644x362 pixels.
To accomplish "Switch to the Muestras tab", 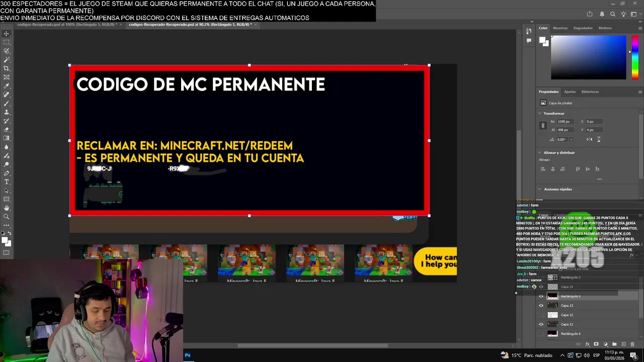I will click(x=560, y=28).
